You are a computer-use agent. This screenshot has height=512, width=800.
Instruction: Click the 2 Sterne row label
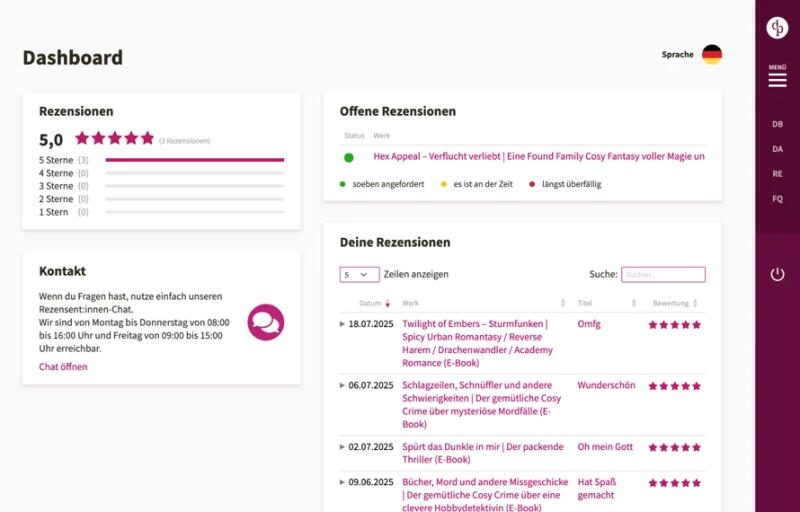click(x=56, y=199)
